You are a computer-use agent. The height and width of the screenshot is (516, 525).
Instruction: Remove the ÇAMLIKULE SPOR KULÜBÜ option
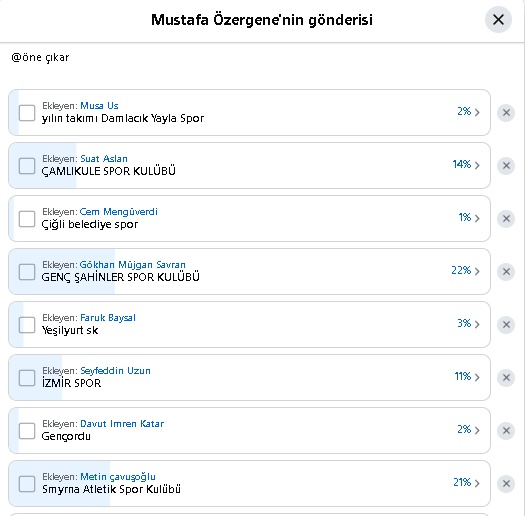point(506,166)
